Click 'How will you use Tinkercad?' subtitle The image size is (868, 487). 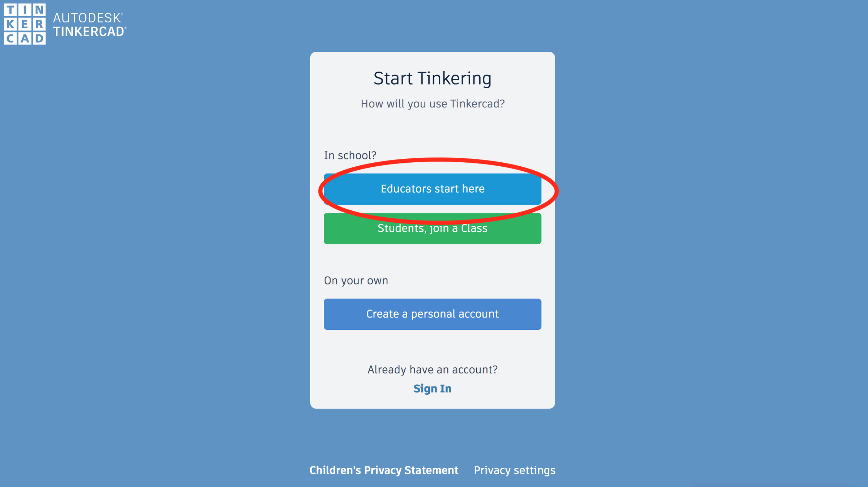point(433,104)
